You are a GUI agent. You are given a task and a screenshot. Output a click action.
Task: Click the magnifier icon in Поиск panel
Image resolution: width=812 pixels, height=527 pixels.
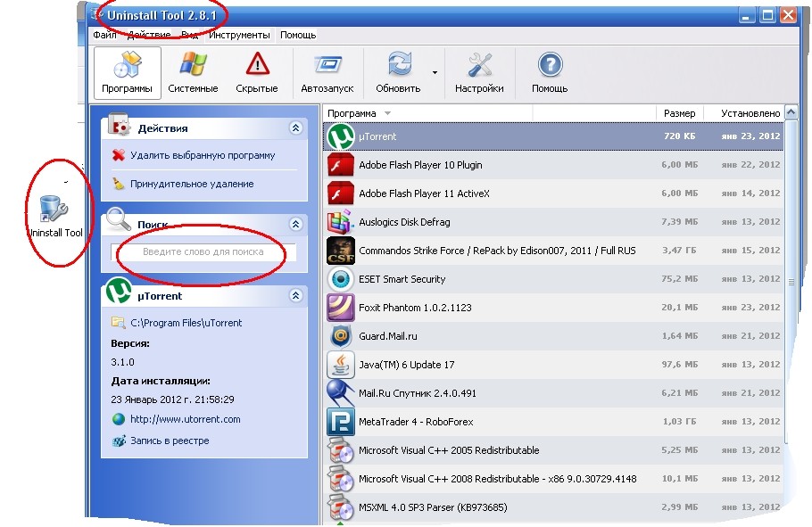[x=119, y=219]
